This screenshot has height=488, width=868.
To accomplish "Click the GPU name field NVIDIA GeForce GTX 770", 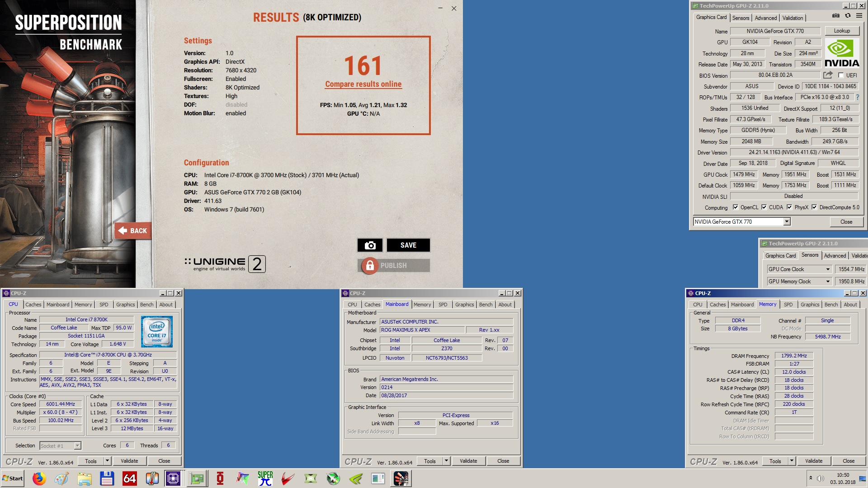I will 775,31.
